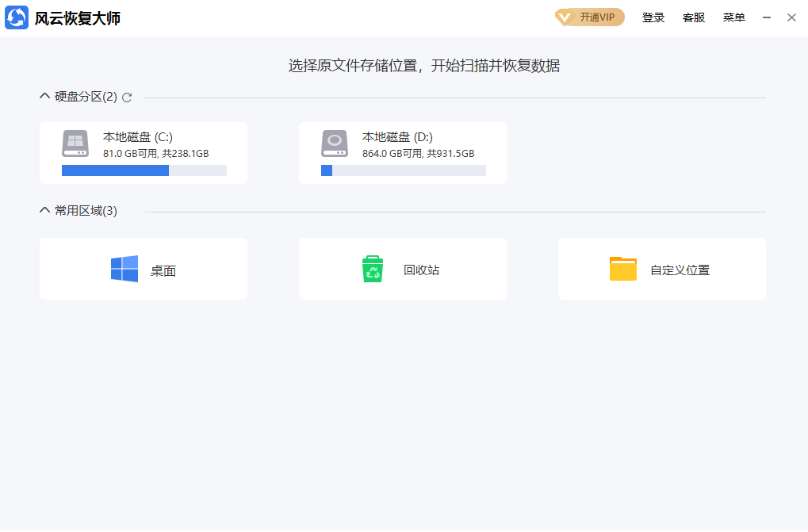Click the yellow custom location folder icon
808x532 pixels.
click(623, 270)
